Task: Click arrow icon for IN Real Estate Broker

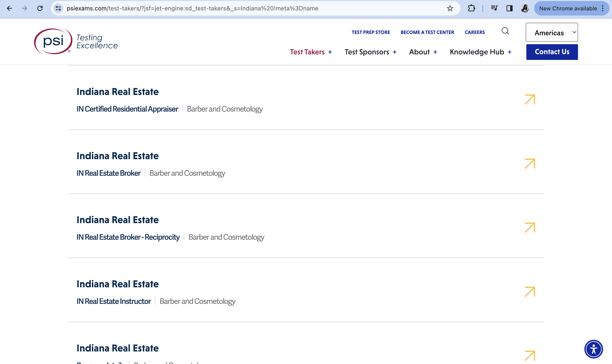Action: coord(530,164)
